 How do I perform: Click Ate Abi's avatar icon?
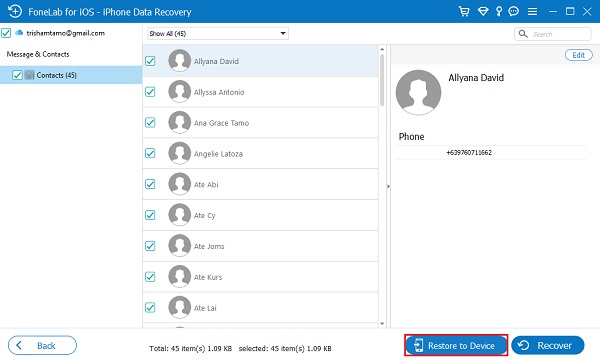(x=179, y=184)
